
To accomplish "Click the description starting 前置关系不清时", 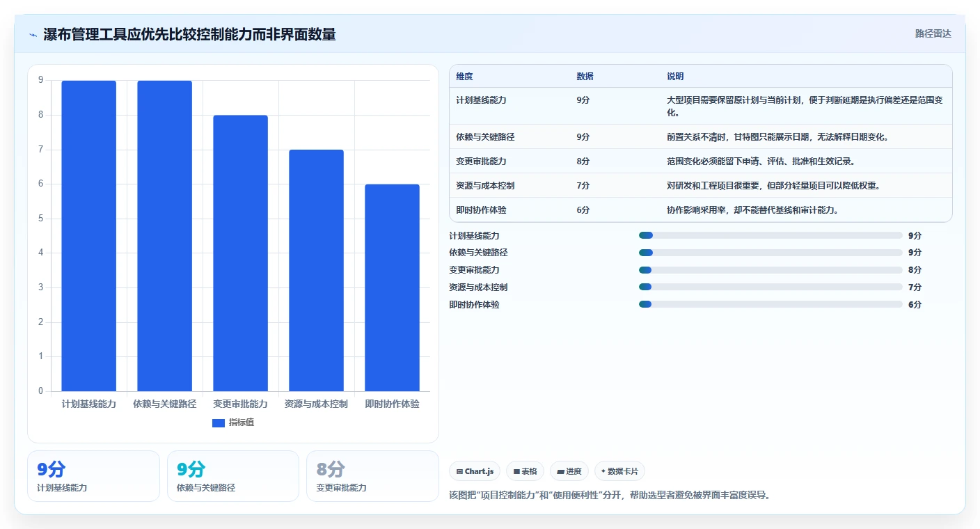I will [777, 137].
